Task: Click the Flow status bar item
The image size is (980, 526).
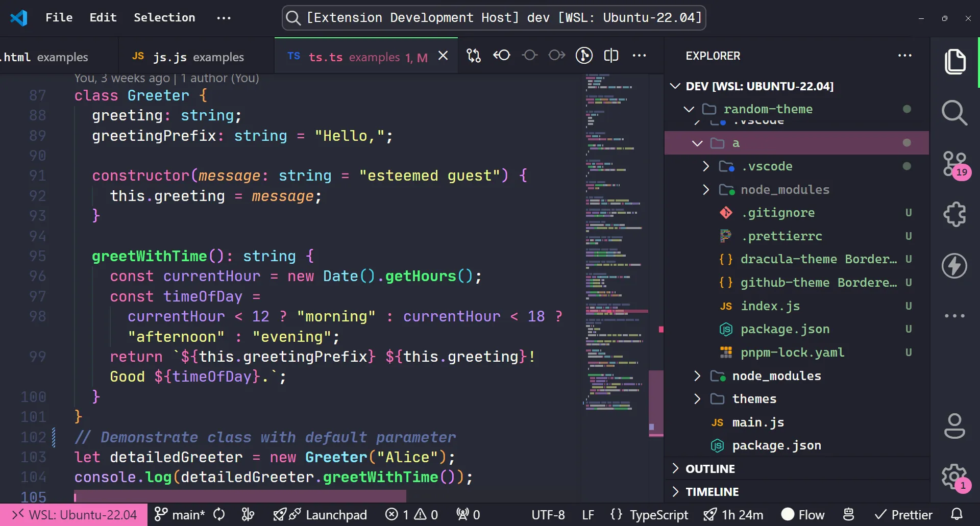Action: (803, 515)
